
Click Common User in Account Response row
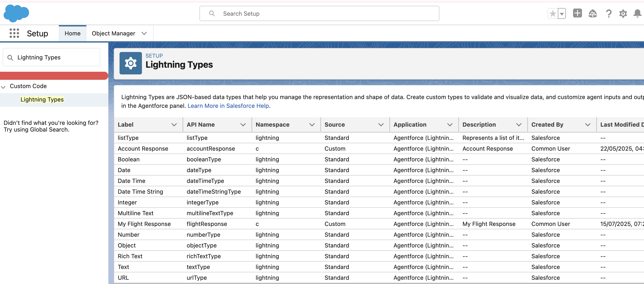tap(551, 149)
